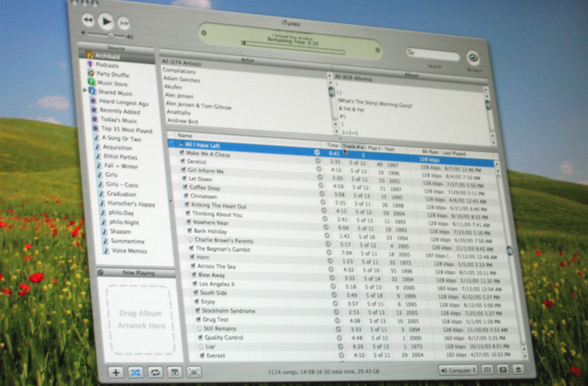Screen dimensions: 588x386
Task: Select Compilations in artist list
Action: tap(179, 71)
